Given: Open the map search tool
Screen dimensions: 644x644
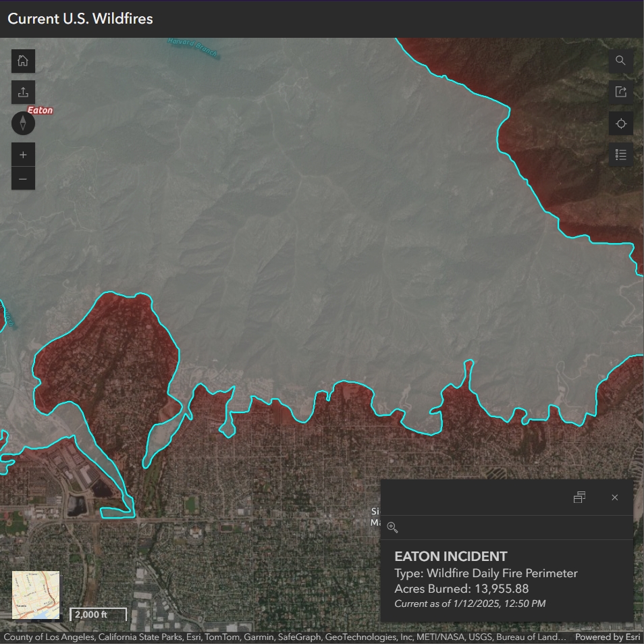Looking at the screenshot, I should [620, 61].
